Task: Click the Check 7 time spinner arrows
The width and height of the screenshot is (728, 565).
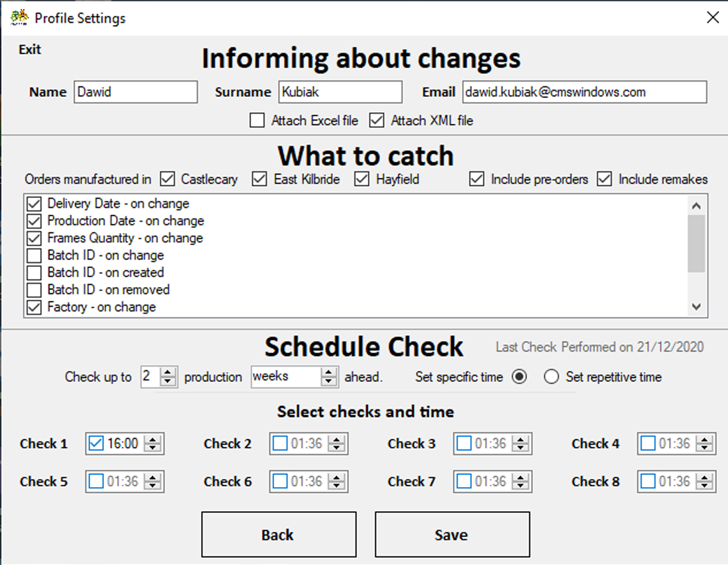Action: 521,482
